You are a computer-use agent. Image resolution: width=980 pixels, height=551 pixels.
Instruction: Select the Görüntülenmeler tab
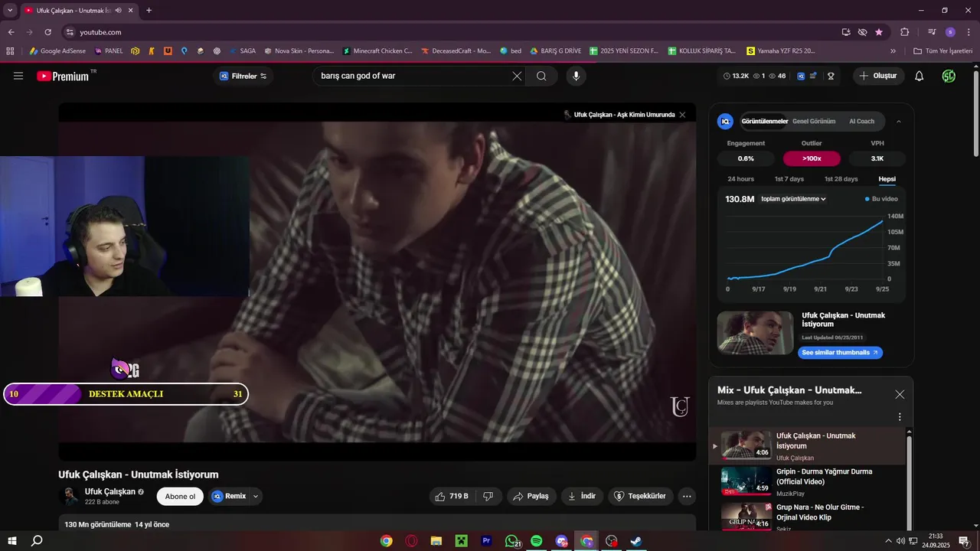coord(764,121)
